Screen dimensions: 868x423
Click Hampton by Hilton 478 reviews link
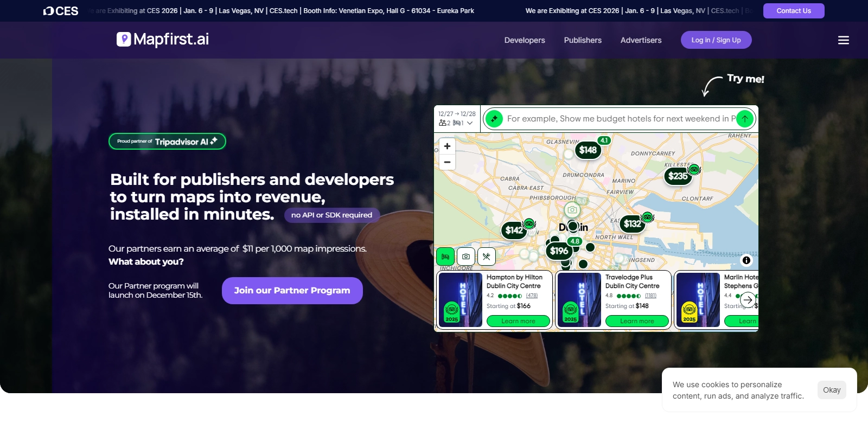click(x=532, y=296)
